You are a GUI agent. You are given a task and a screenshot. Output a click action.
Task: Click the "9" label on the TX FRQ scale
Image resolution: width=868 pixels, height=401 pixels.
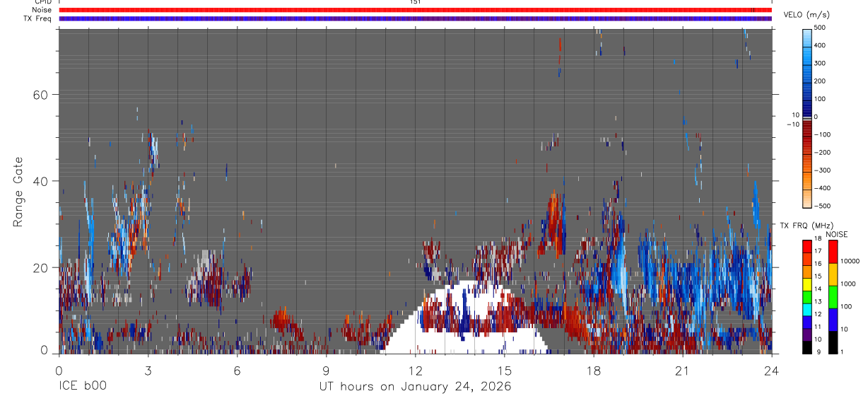817,351
